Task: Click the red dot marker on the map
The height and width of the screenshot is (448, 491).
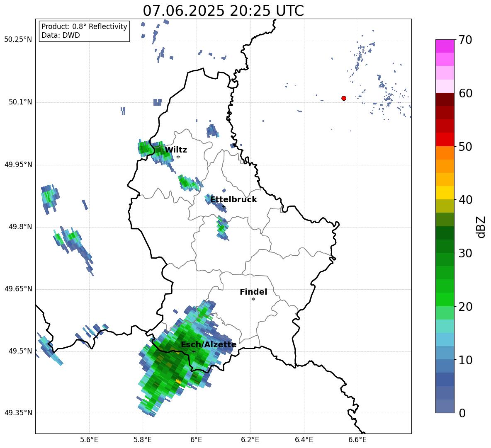Action: tap(344, 98)
